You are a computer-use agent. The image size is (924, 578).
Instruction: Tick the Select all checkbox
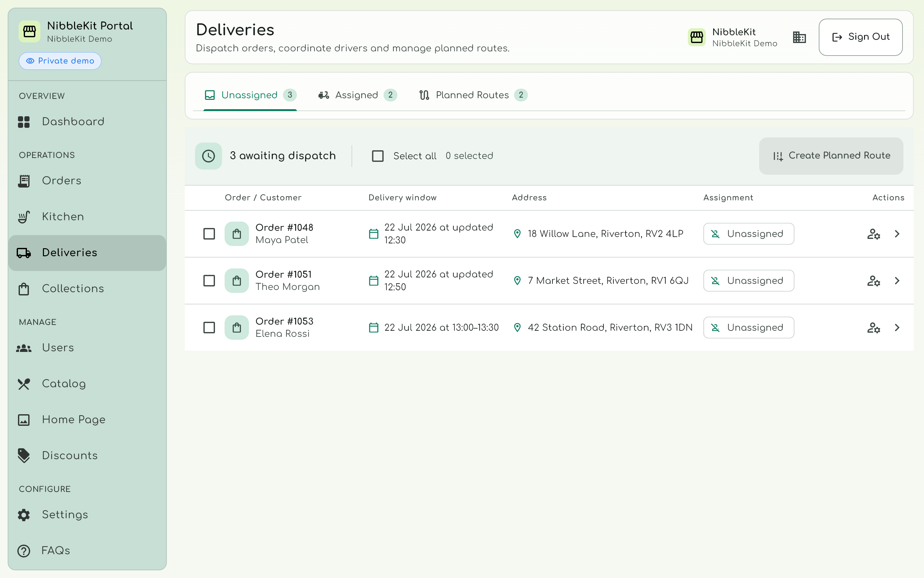tap(378, 156)
